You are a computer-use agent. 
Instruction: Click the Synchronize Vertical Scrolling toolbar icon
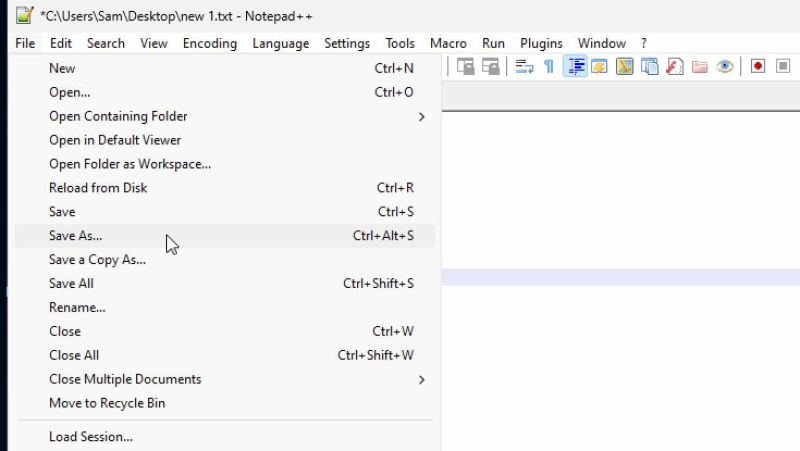click(465, 67)
